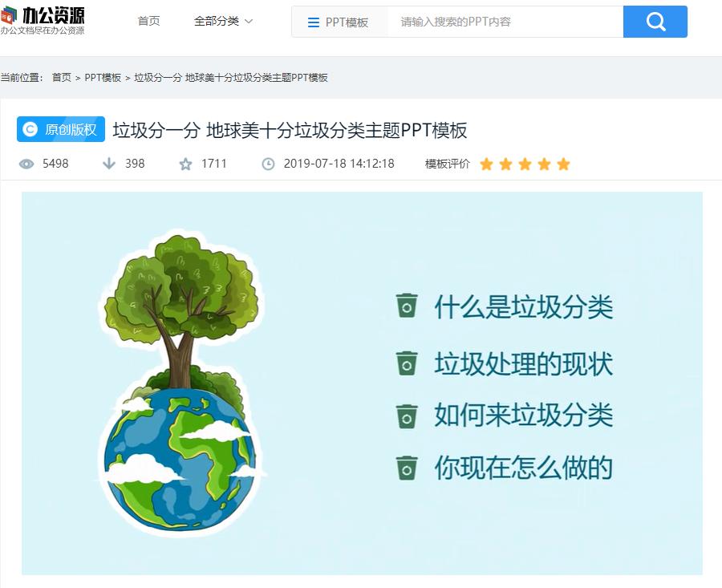Expand the 全部分类 categories dropdown
Image resolution: width=722 pixels, height=588 pixels.
[x=217, y=22]
